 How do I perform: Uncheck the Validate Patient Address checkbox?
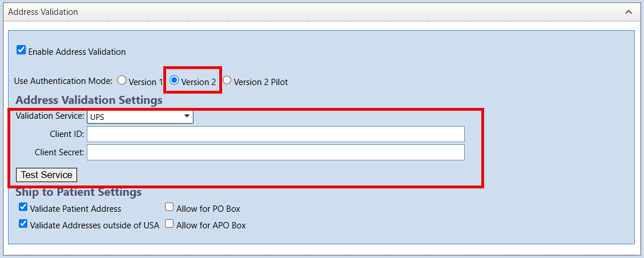23,207
